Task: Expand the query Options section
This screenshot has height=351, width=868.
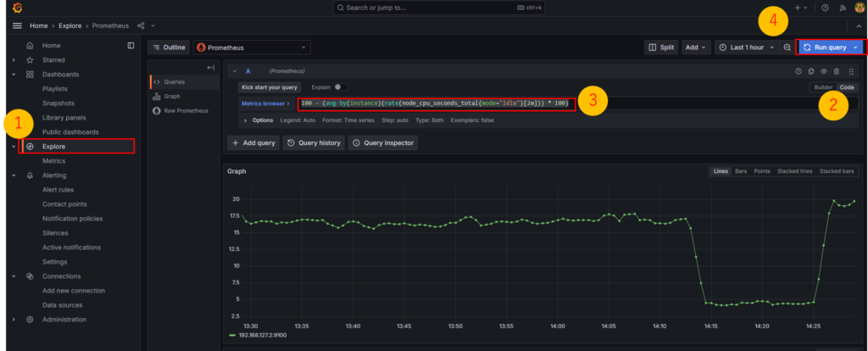Action: tap(262, 120)
